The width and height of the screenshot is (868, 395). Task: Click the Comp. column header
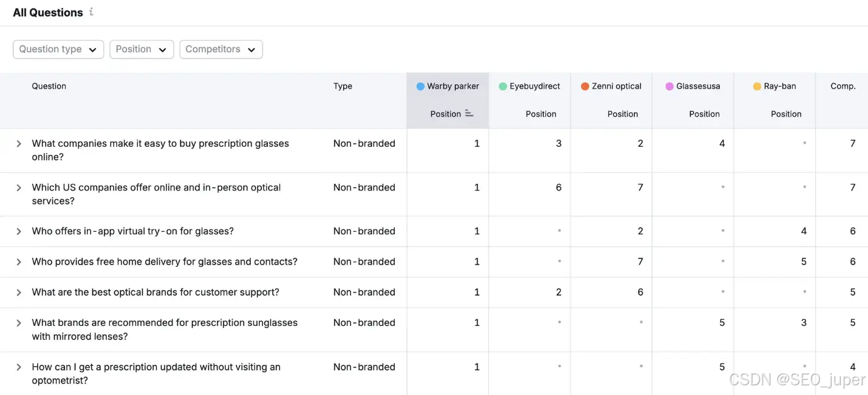click(x=843, y=86)
